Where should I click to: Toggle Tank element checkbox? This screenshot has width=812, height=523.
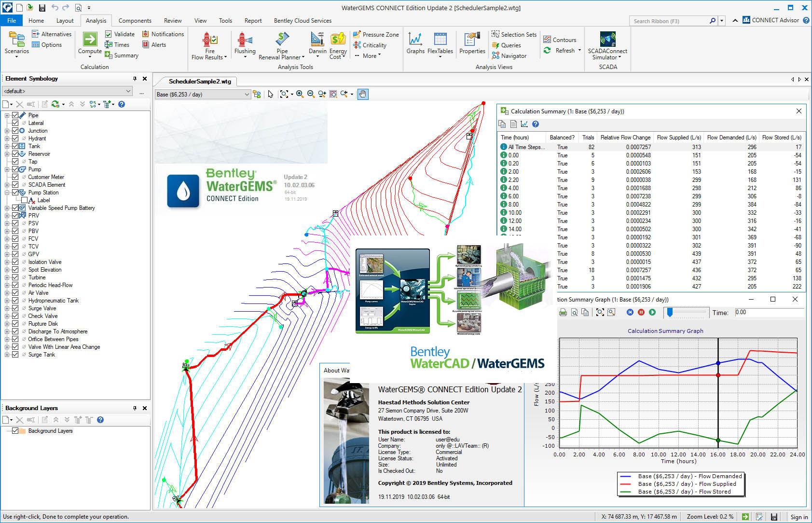tap(15, 146)
